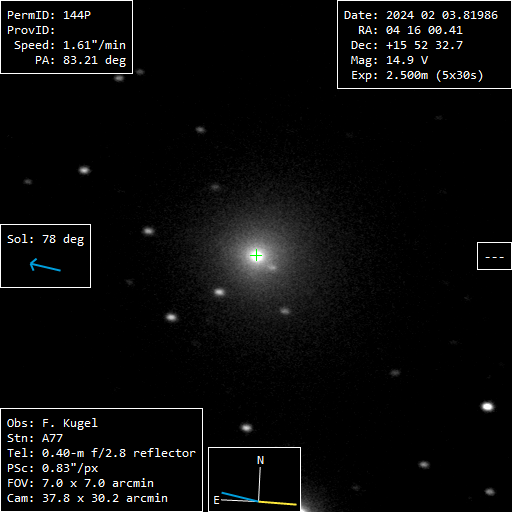Click the Sol: 78 deg label
The width and height of the screenshot is (512, 512).
pyautogui.click(x=46, y=239)
